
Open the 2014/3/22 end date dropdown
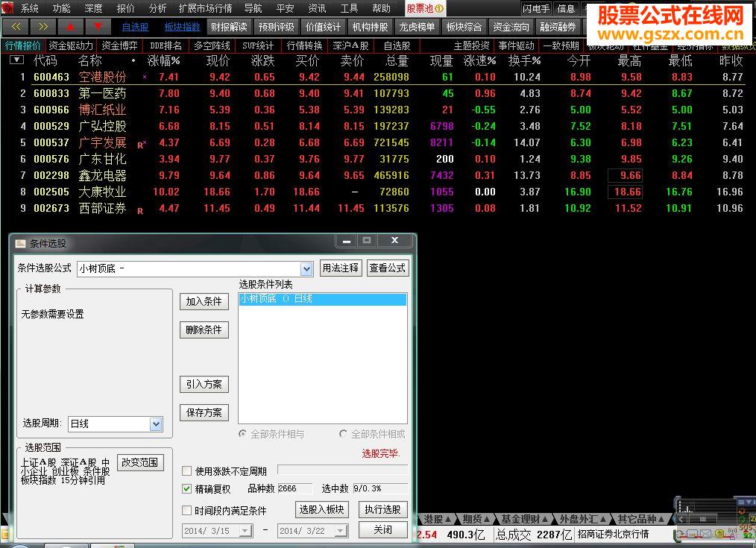[x=341, y=531]
